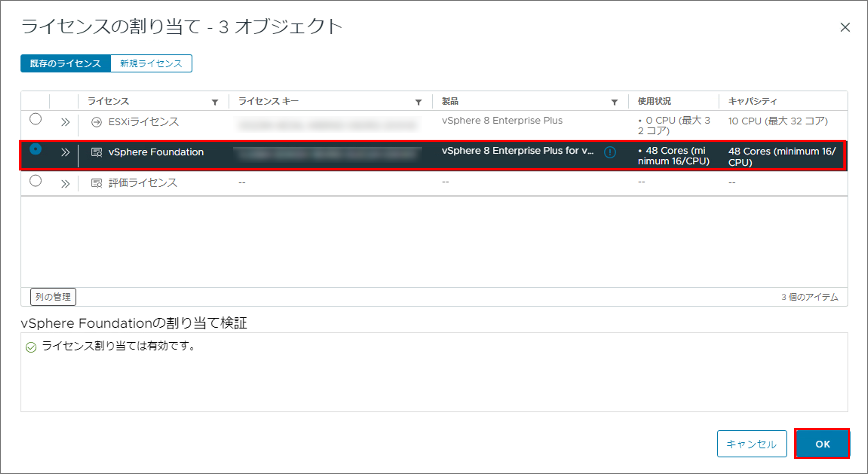868x474 pixels.
Task: Click the キャンセル button
Action: tap(752, 444)
